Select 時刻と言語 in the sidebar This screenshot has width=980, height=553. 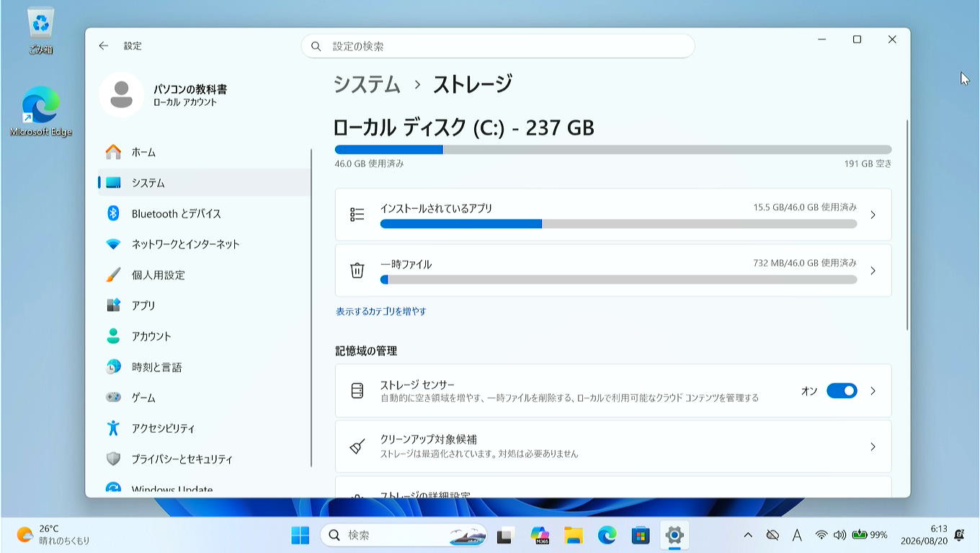(205, 367)
